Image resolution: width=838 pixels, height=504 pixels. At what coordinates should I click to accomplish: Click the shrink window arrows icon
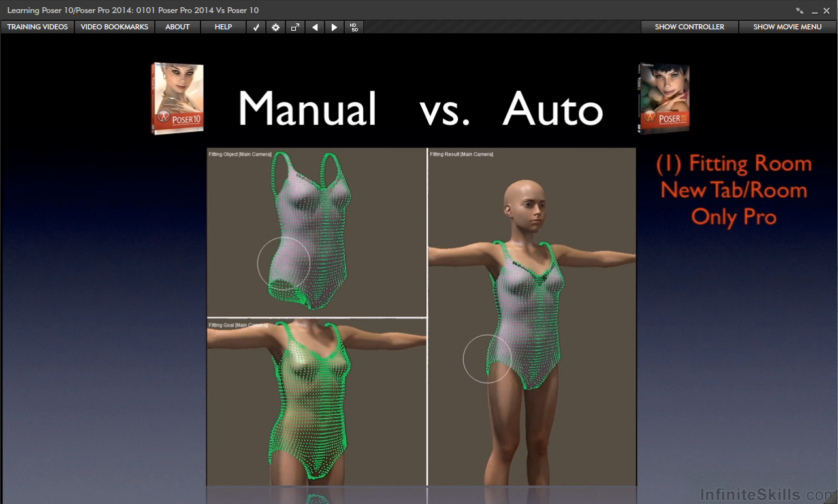(800, 10)
